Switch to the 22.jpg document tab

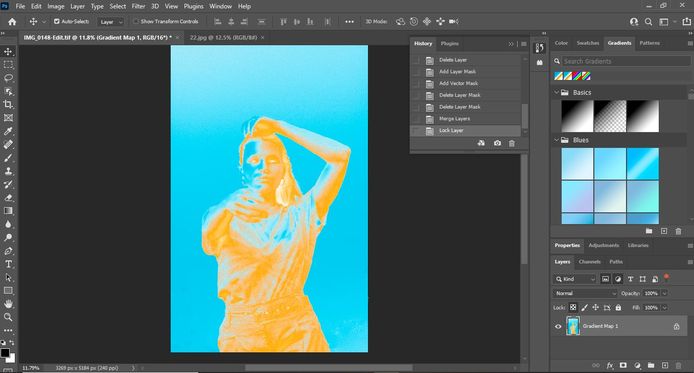[223, 38]
